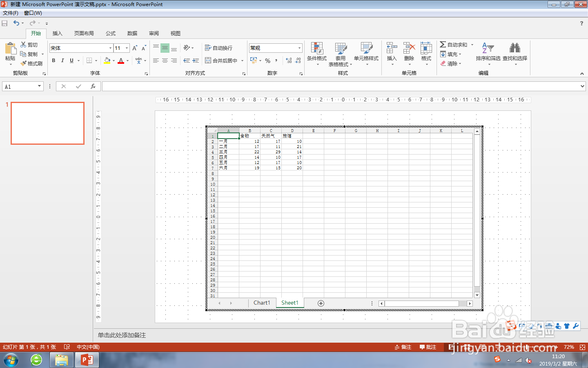Viewport: 588px width, 368px height.
Task: Open the font name dropdown
Action: (x=110, y=48)
